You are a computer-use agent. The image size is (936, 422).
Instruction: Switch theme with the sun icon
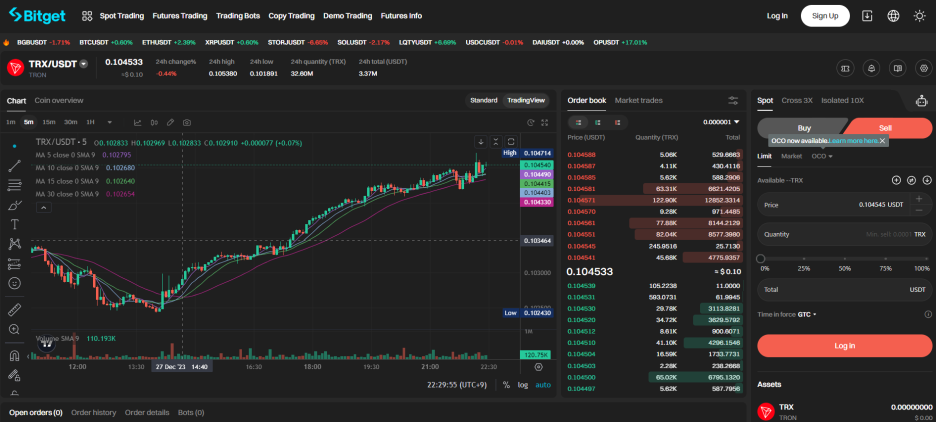pyautogui.click(x=919, y=16)
